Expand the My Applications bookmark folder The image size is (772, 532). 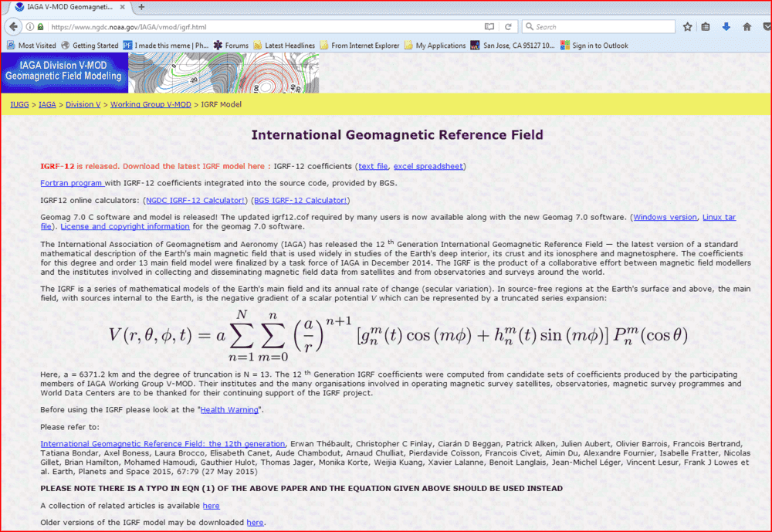click(435, 46)
